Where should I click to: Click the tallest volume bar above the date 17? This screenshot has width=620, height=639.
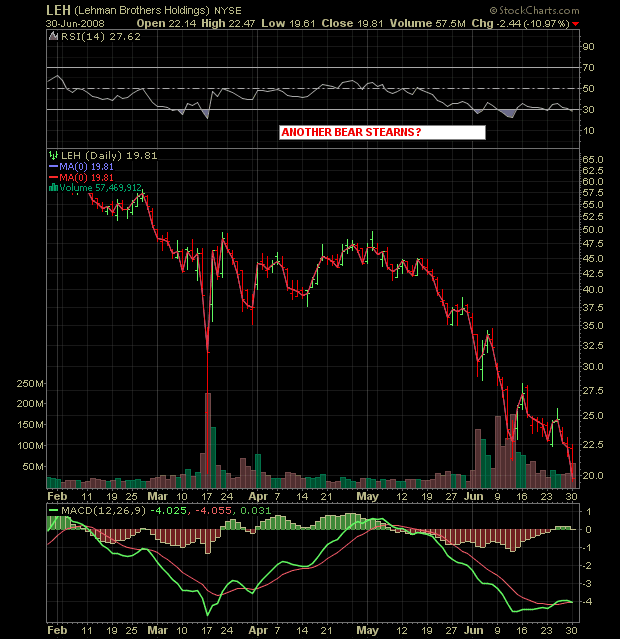coord(208,441)
